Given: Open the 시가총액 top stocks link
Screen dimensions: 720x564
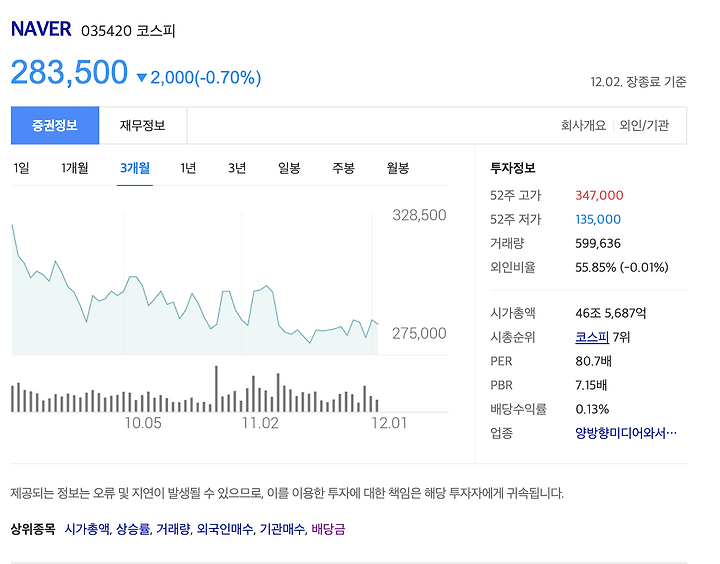Looking at the screenshot, I should tap(87, 529).
